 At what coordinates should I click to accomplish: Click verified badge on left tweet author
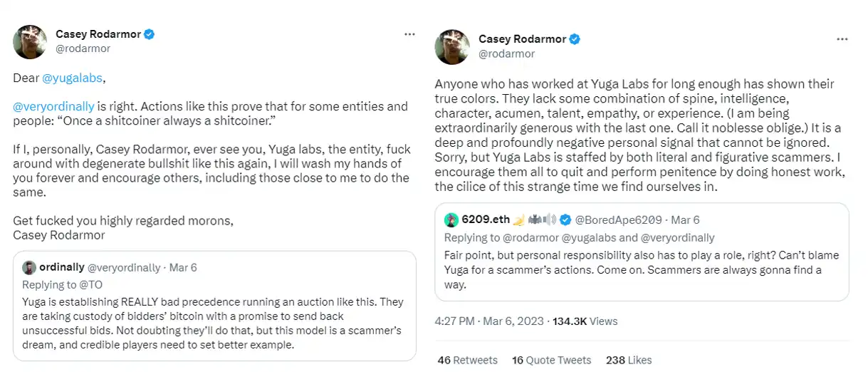point(150,34)
